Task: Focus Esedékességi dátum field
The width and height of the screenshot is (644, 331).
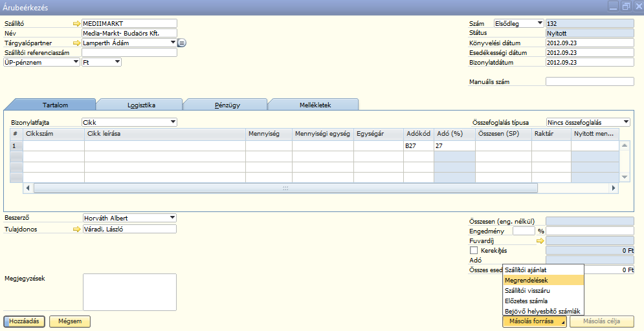Action: (x=590, y=52)
